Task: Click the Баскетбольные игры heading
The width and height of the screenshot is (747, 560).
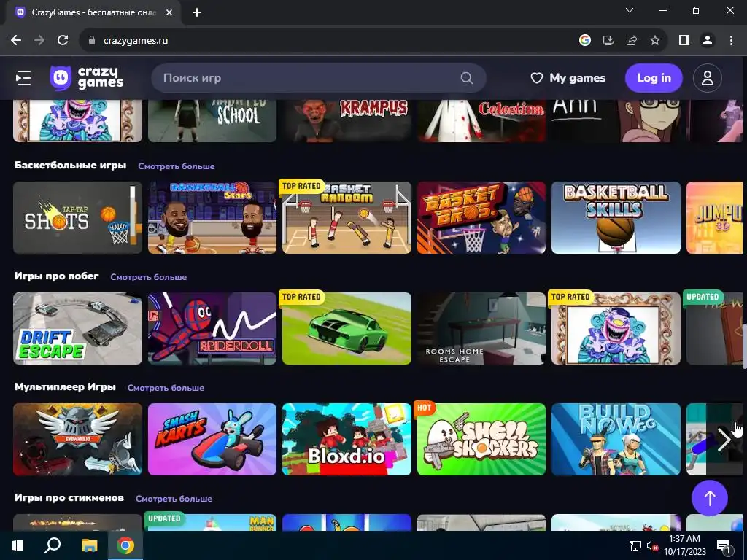Action: click(x=71, y=166)
